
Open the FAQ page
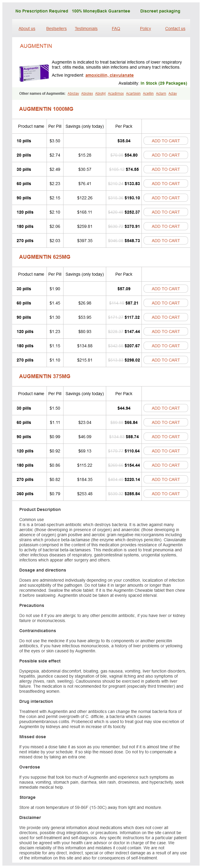click(116, 29)
